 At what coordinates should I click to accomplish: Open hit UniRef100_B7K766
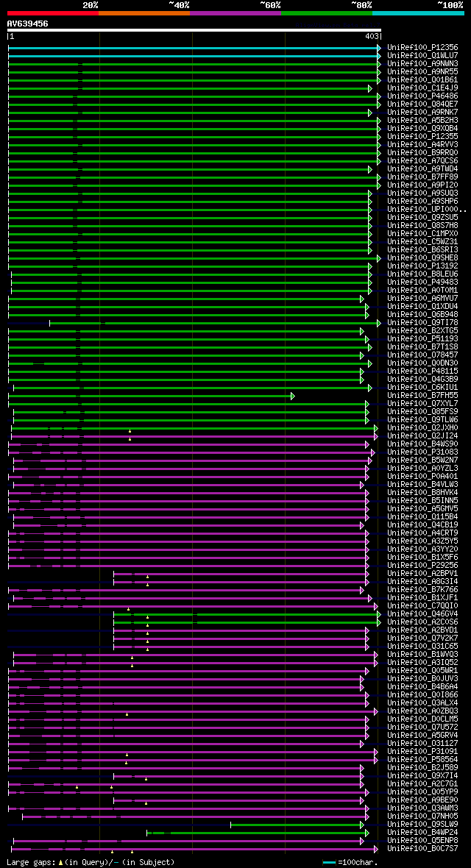pos(422,589)
